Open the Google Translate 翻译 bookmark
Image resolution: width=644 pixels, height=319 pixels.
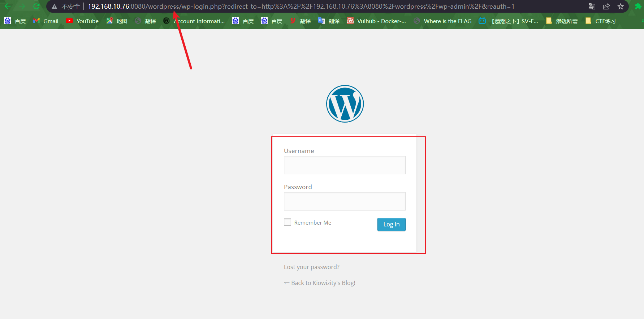[329, 21]
